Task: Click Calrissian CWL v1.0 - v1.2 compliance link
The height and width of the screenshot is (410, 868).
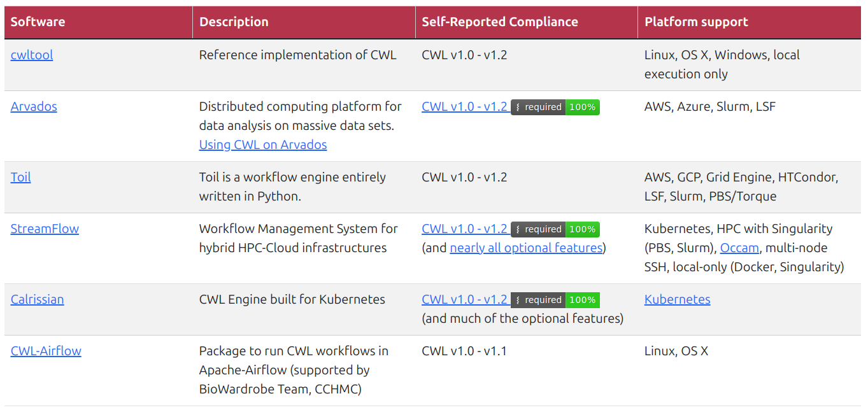Action: (x=465, y=299)
